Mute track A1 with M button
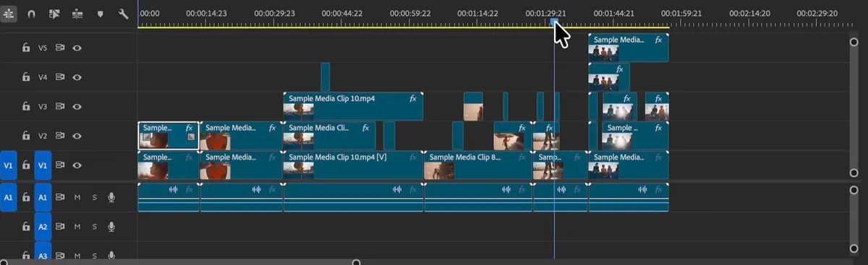The image size is (868, 265). tap(77, 196)
